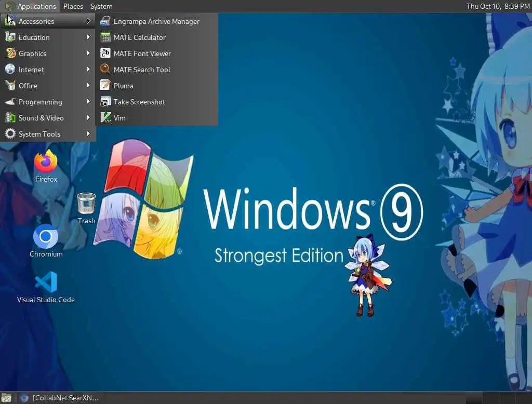
Task: Open the Places menu
Action: 73,6
